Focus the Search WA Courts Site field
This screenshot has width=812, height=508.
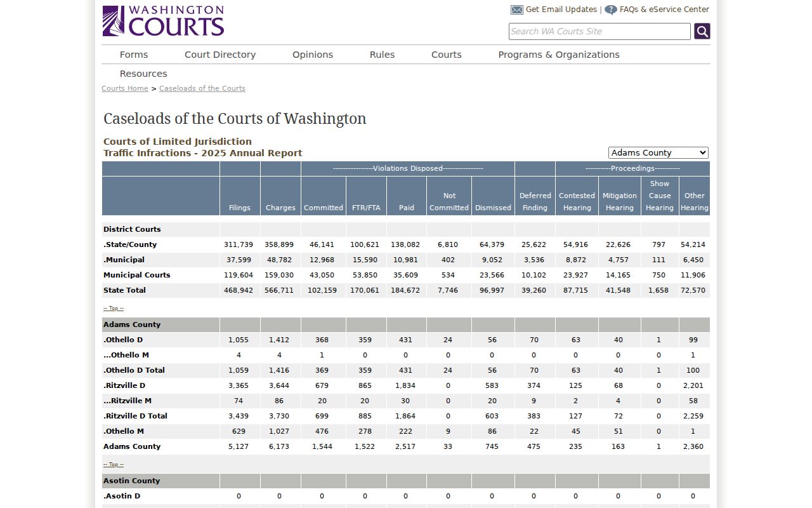(599, 31)
